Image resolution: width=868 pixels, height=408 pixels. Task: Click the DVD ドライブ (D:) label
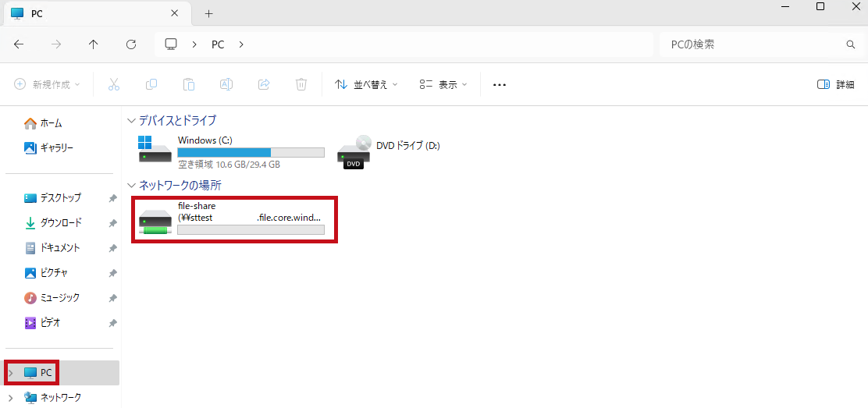click(408, 146)
